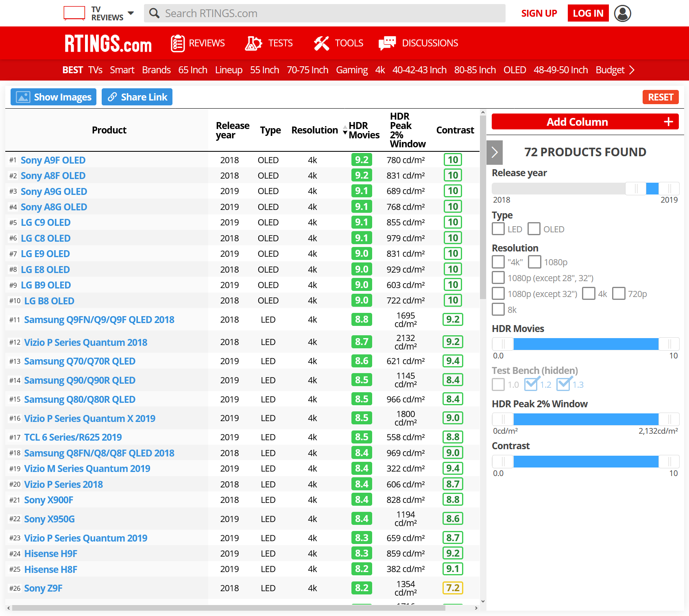689x616 pixels.
Task: Click the plus icon on Add Column
Action: click(x=668, y=122)
